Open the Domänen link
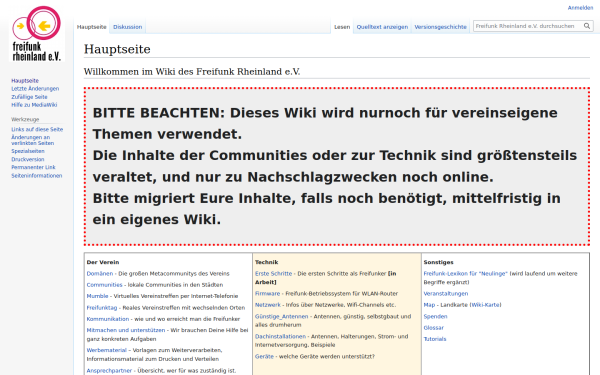Viewport: 600px width, 375px height. coord(99,274)
